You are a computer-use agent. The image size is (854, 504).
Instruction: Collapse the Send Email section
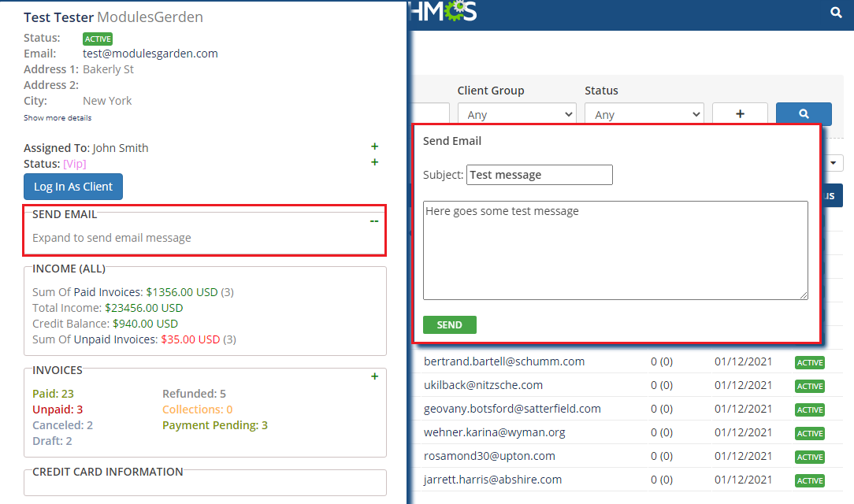click(x=374, y=221)
